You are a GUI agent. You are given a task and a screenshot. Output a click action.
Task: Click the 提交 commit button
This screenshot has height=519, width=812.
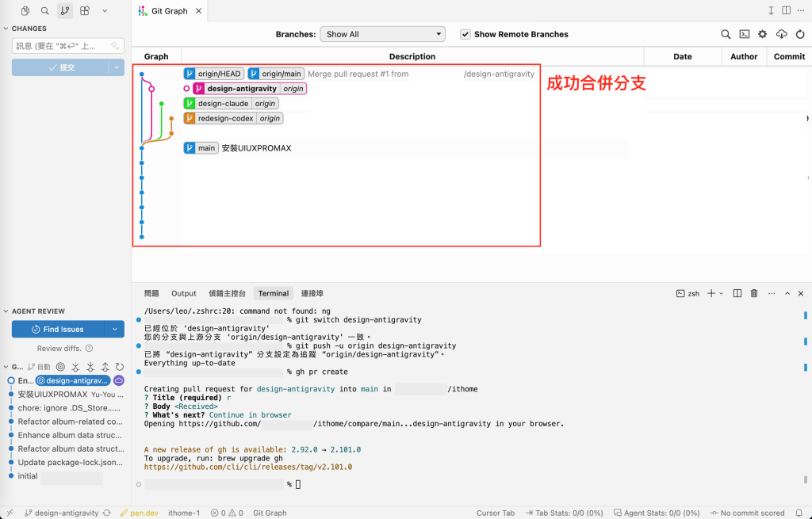(60, 67)
